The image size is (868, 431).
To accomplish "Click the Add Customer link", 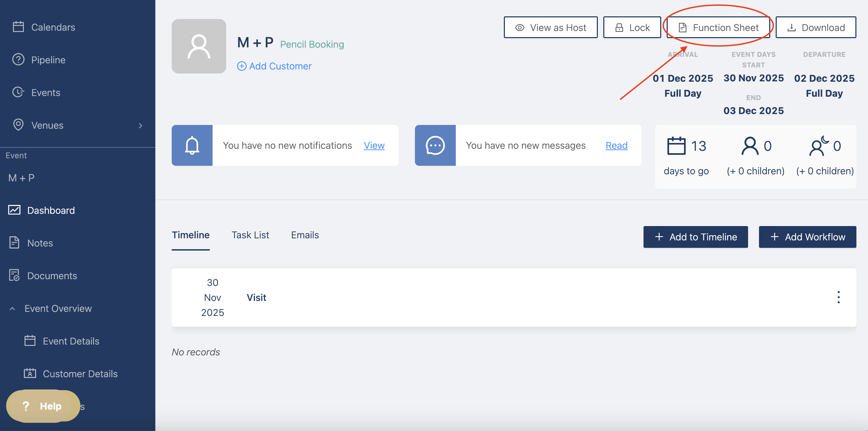I will click(274, 66).
